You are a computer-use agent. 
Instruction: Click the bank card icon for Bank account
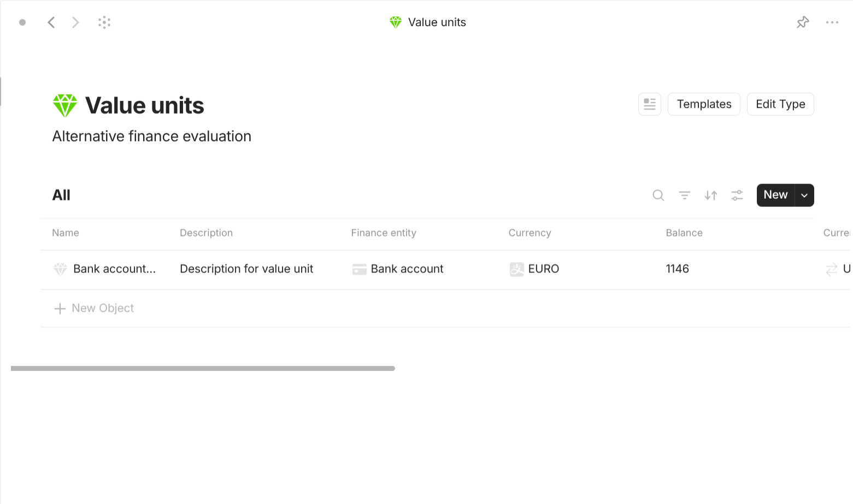click(359, 269)
